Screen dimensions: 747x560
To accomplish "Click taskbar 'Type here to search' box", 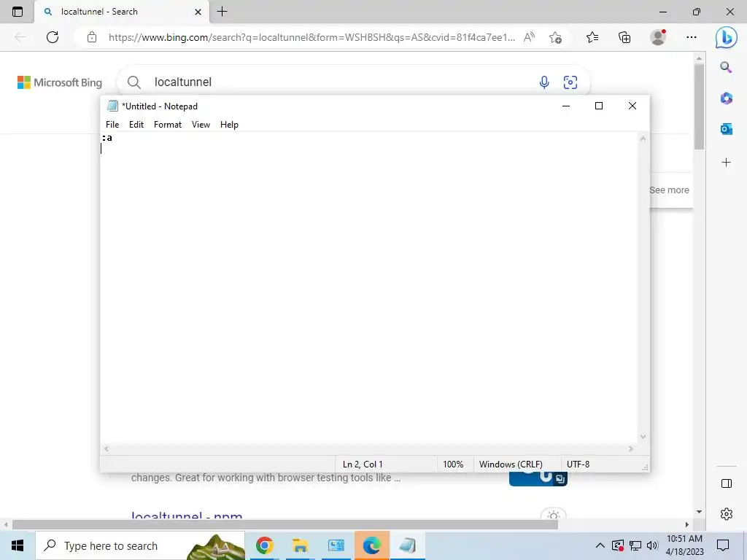I will click(140, 545).
